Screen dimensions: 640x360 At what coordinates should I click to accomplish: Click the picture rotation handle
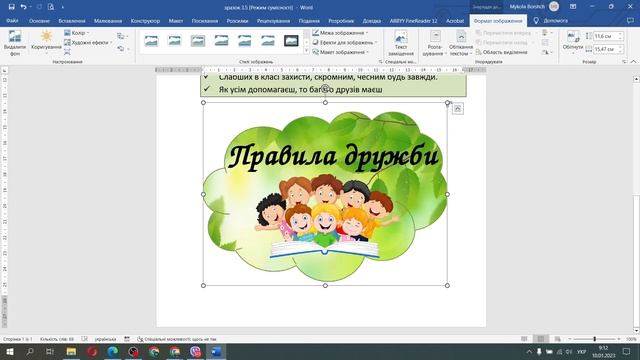tap(325, 88)
